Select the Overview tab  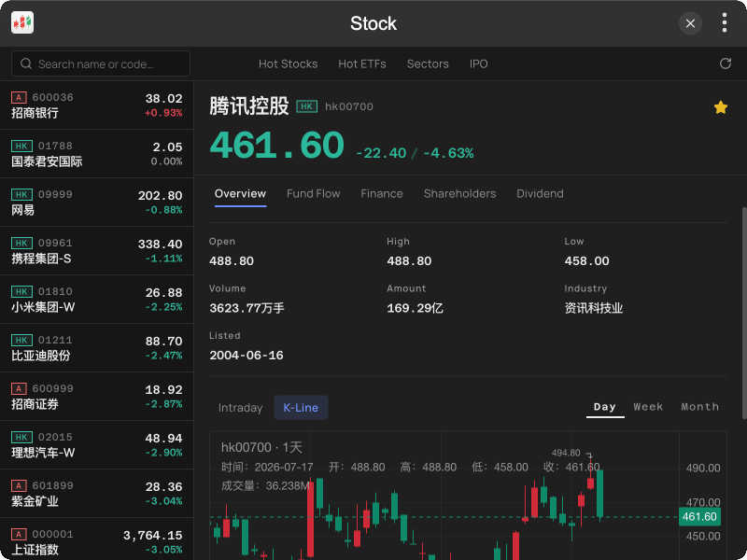[x=240, y=194]
